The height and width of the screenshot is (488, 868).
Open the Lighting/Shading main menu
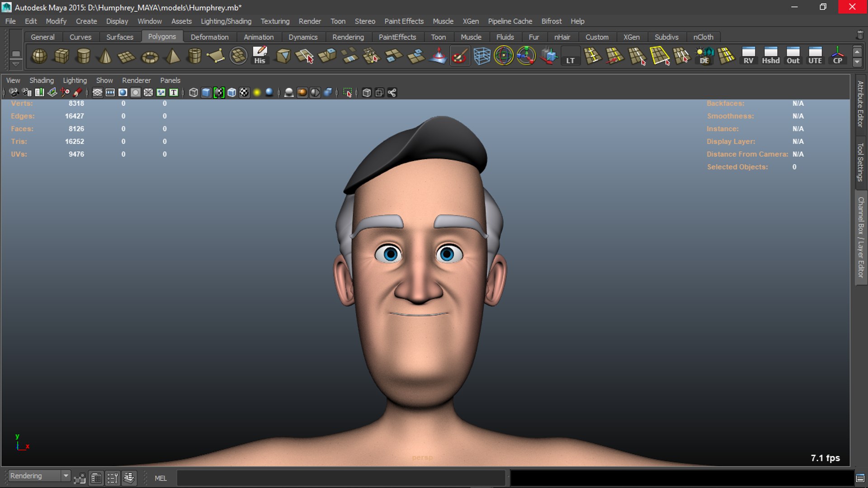click(x=226, y=21)
